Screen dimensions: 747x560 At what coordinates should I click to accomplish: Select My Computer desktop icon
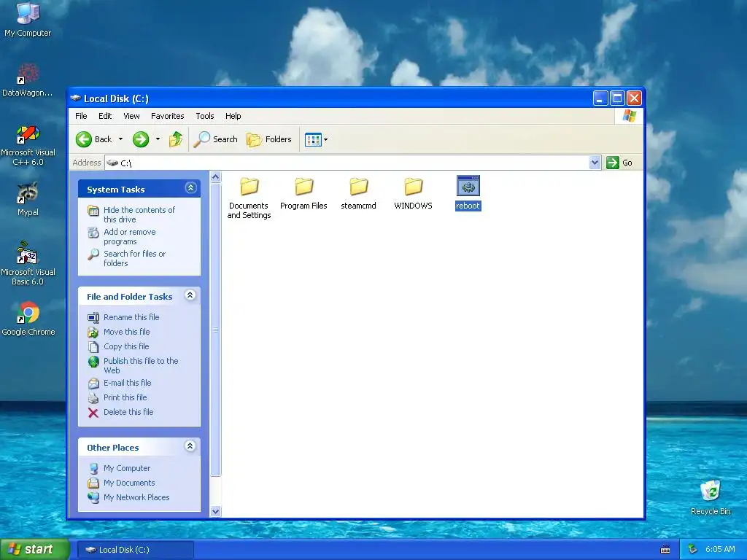coord(28,19)
